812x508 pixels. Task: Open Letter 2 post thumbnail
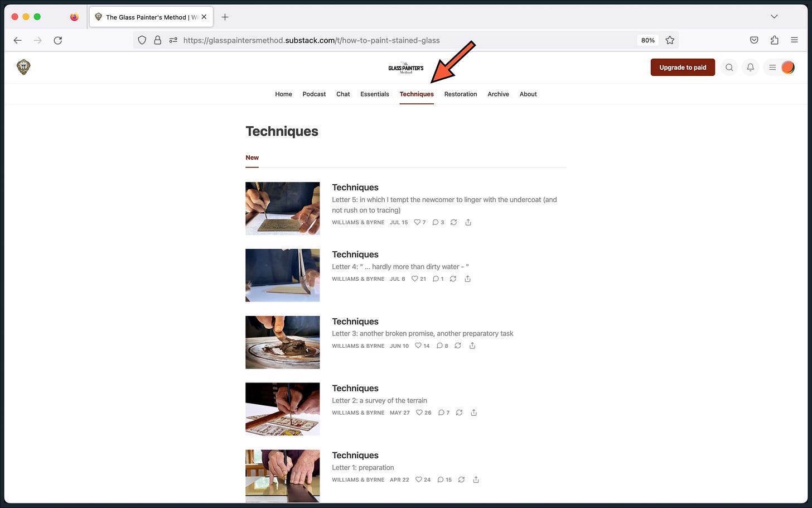point(283,409)
